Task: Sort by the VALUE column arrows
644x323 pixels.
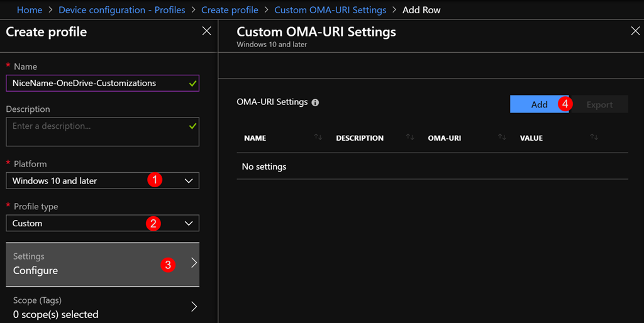Action: (x=594, y=138)
